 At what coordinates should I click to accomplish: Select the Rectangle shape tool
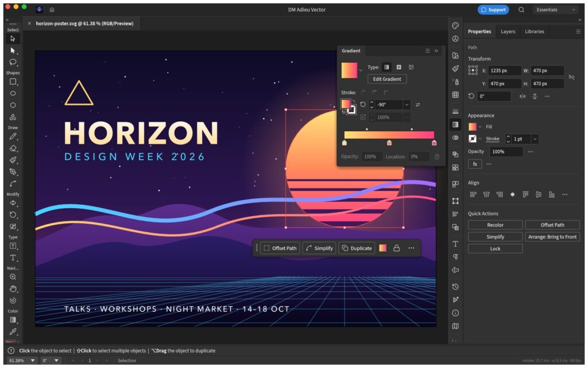pyautogui.click(x=13, y=82)
